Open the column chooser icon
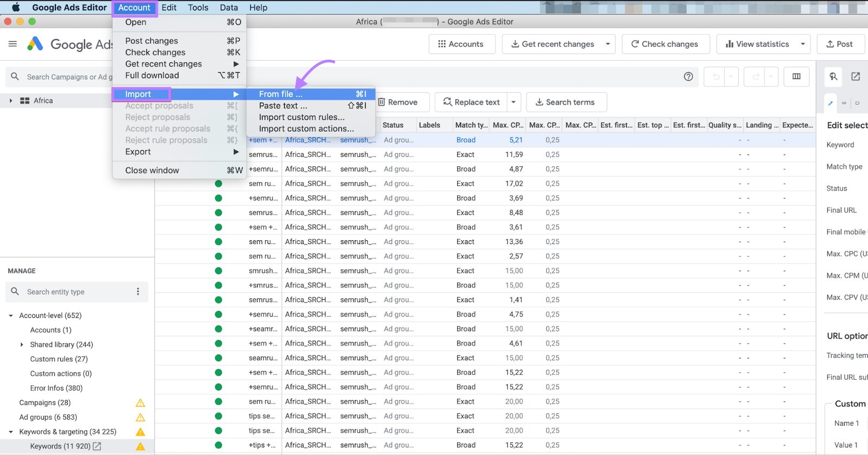Image resolution: width=868 pixels, height=455 pixels. [x=796, y=76]
